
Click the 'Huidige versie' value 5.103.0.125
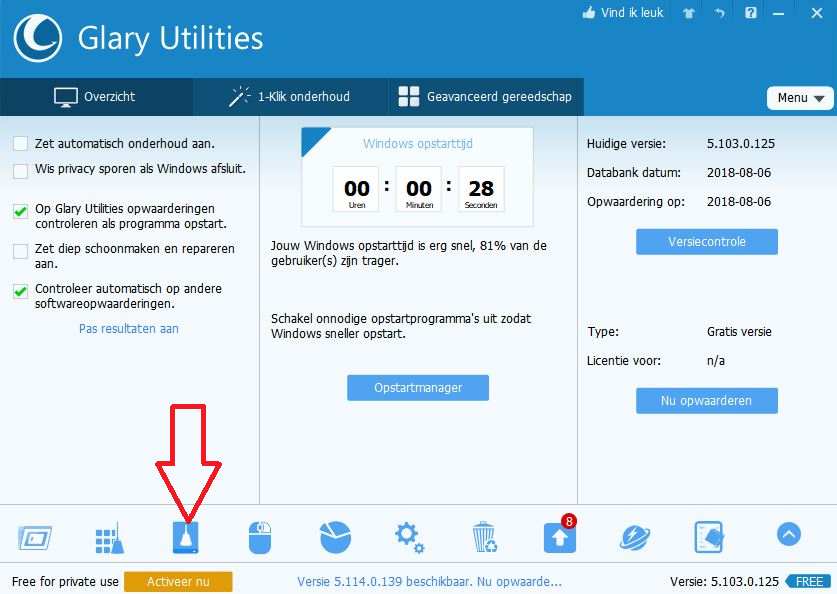tap(741, 144)
